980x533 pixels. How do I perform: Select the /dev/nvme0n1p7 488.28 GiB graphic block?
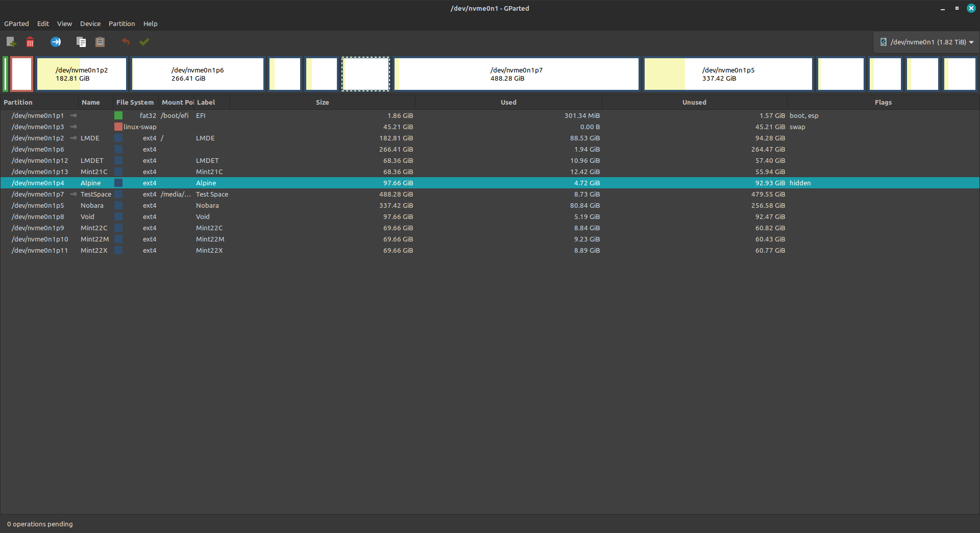click(517, 74)
